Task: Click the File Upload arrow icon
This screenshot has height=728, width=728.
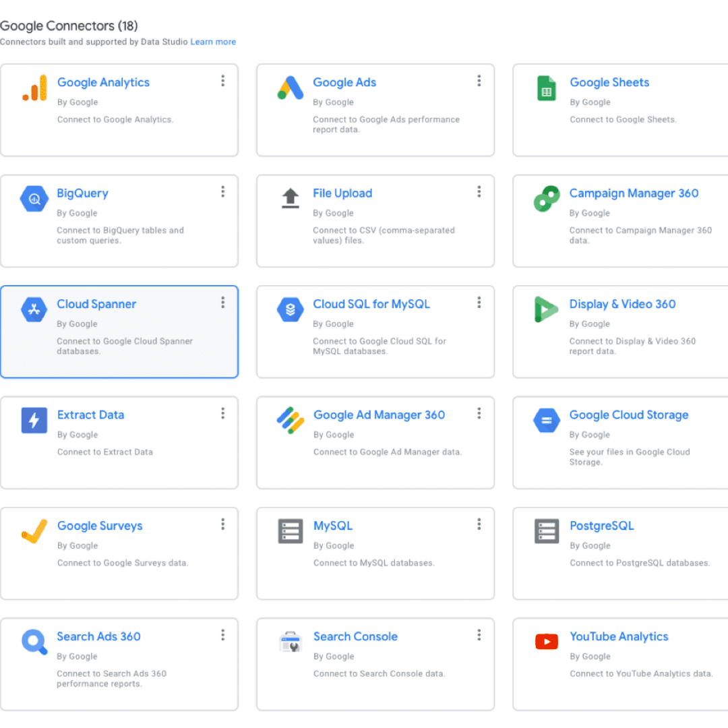Action: (290, 198)
